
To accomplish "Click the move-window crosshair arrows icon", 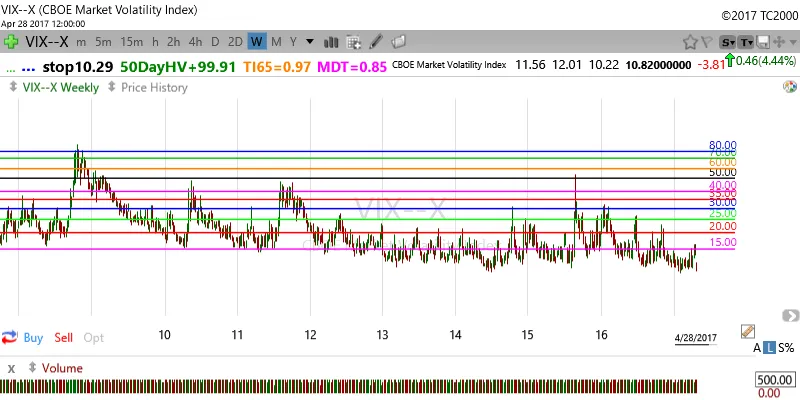I will [779, 42].
